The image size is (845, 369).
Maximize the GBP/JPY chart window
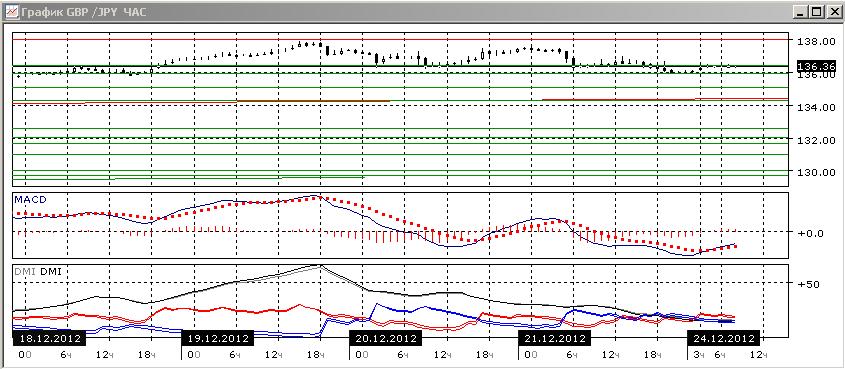point(816,11)
